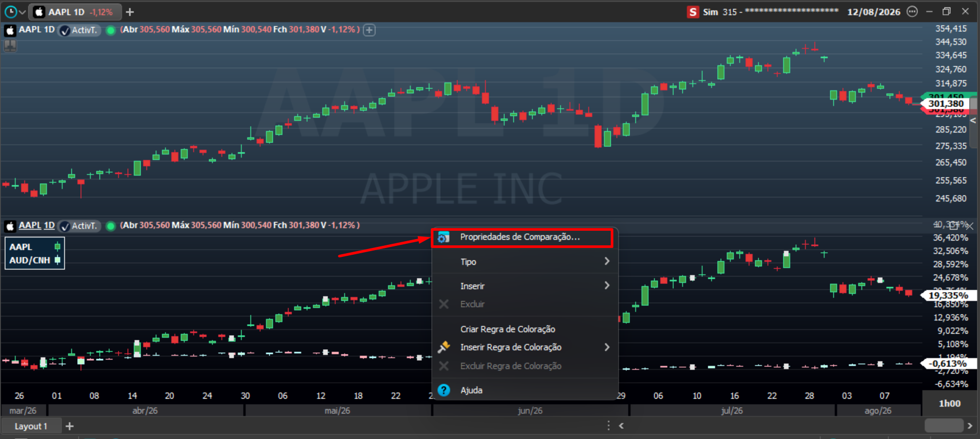
Task: Click the green status dot in the top chart
Action: [x=111, y=30]
